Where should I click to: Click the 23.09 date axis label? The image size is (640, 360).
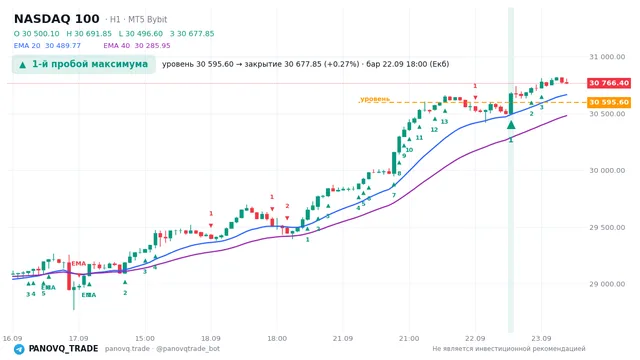tap(541, 338)
